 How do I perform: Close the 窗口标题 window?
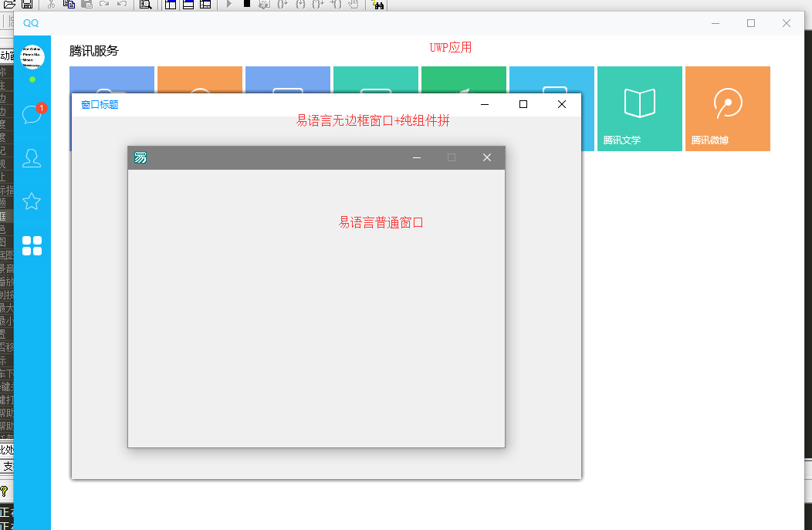click(x=562, y=104)
